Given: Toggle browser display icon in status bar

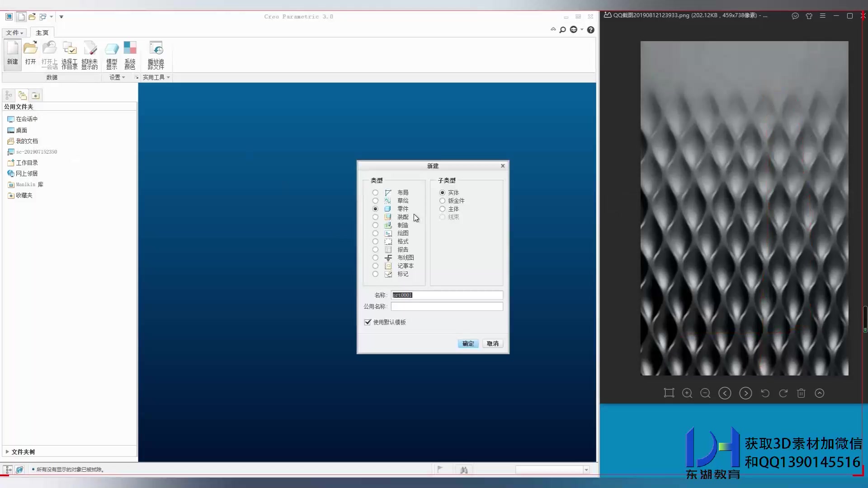Looking at the screenshot, I should pos(19,470).
